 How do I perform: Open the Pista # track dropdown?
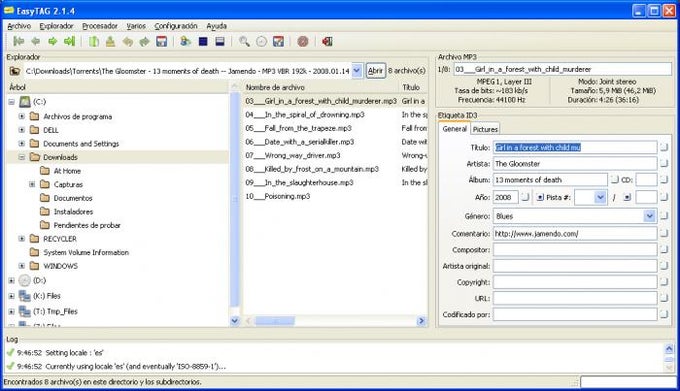pyautogui.click(x=600, y=197)
